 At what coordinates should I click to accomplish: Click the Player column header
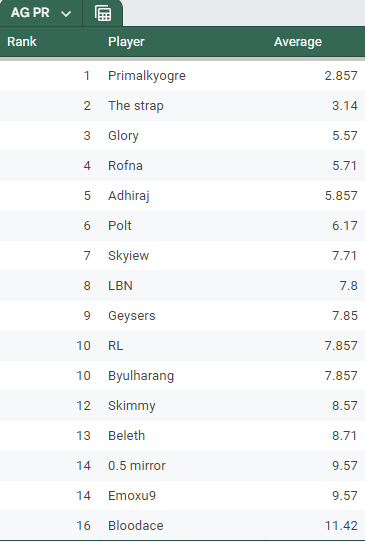[x=126, y=42]
